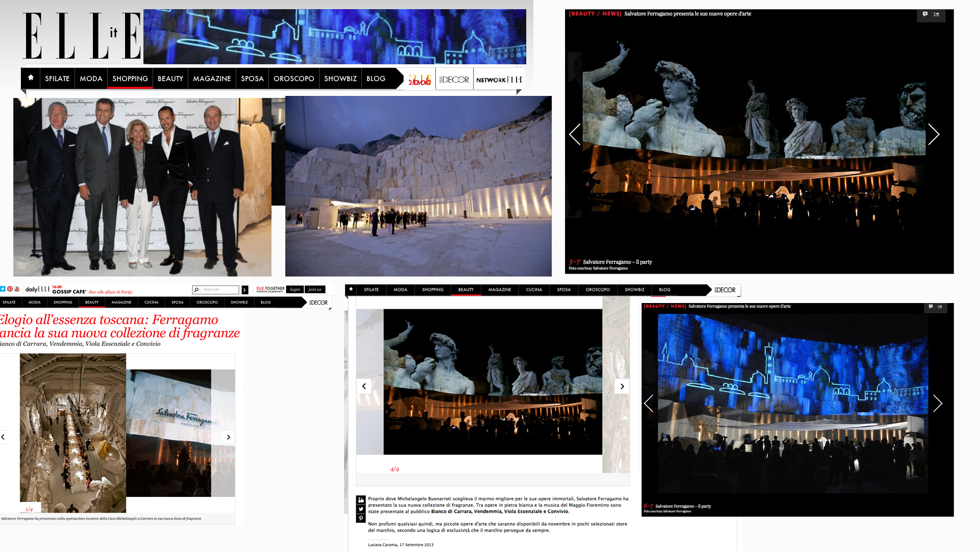Screen dimensions: 980x551
Task: Click the Pinterest icon near dailyELLE
Action: click(10, 289)
